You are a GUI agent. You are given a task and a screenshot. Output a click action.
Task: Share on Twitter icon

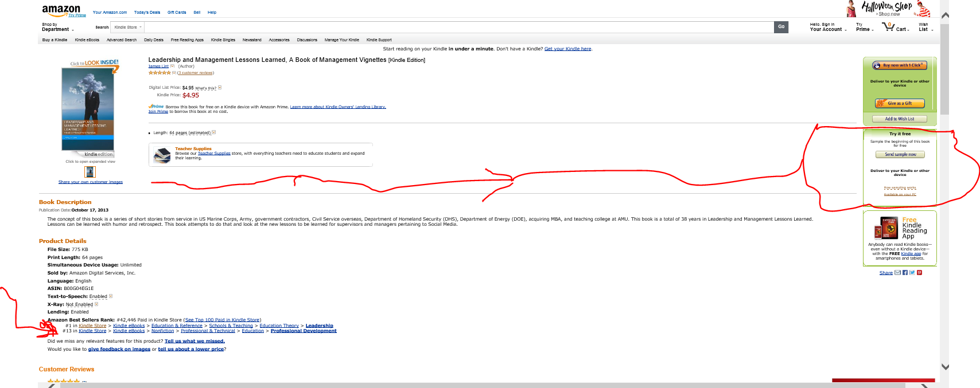coord(912,273)
